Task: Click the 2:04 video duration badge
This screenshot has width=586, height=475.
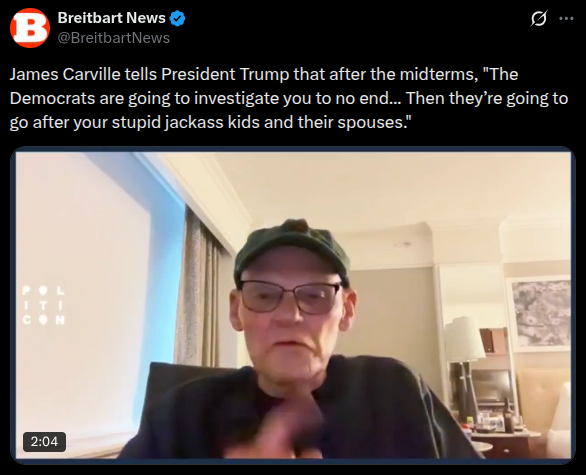Action: [44, 441]
